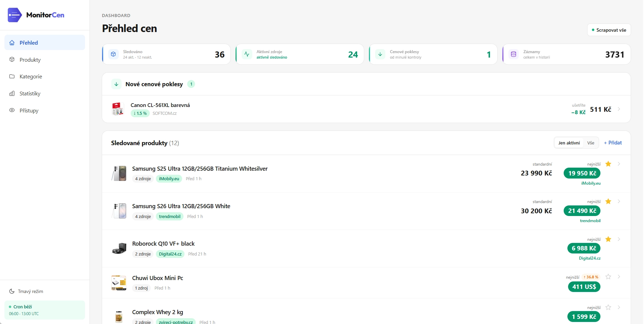Click the + Přidat link
The width and height of the screenshot is (644, 324).
coord(613,143)
